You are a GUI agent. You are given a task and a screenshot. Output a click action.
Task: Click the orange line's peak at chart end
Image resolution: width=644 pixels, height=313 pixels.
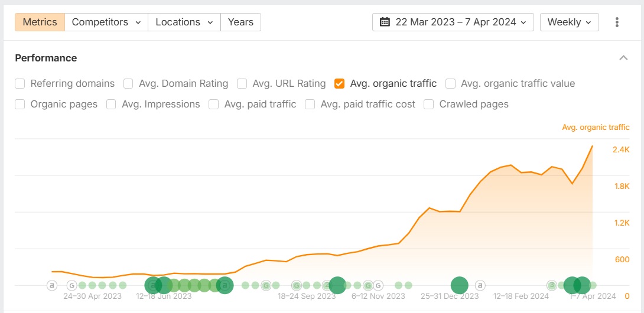tap(592, 146)
